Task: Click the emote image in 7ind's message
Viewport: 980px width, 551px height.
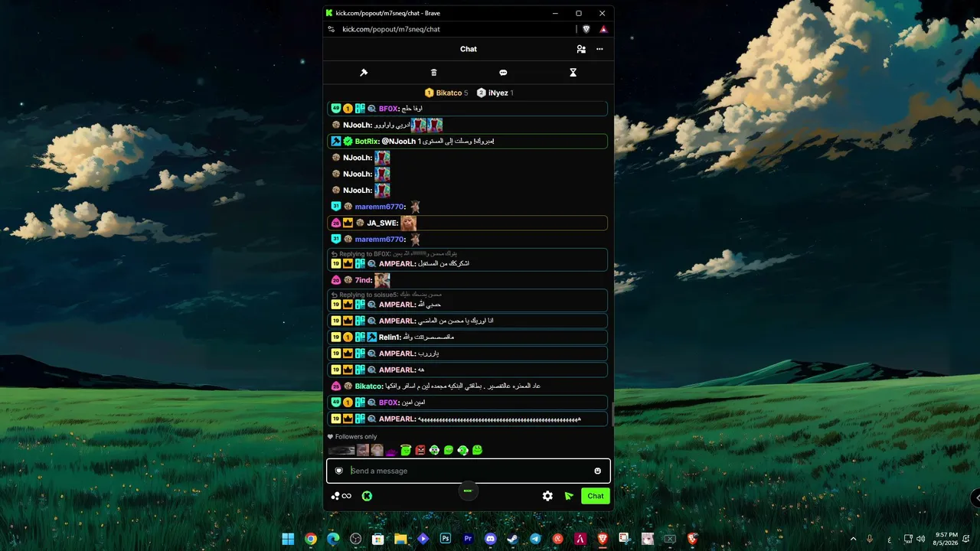Action: pos(382,280)
